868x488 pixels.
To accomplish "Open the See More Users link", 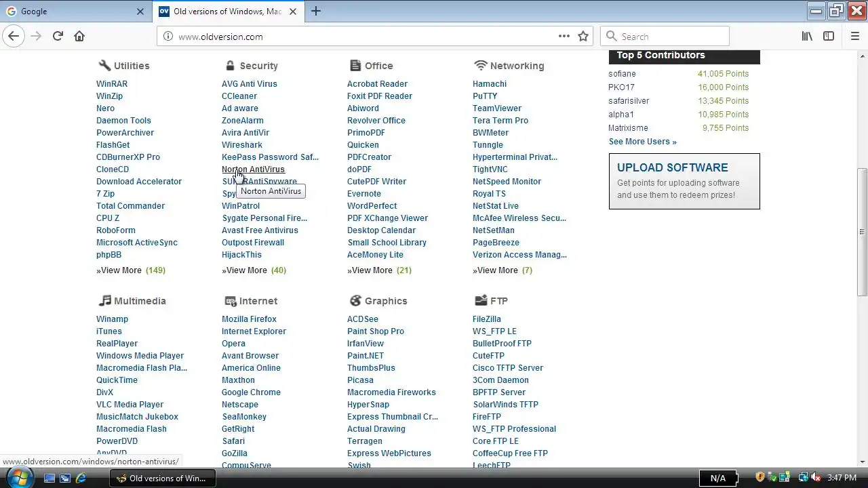I will pyautogui.click(x=642, y=142).
